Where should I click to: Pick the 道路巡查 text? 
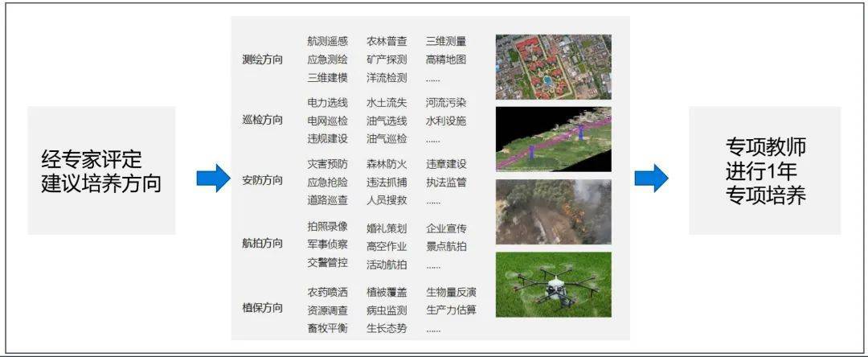[328, 200]
